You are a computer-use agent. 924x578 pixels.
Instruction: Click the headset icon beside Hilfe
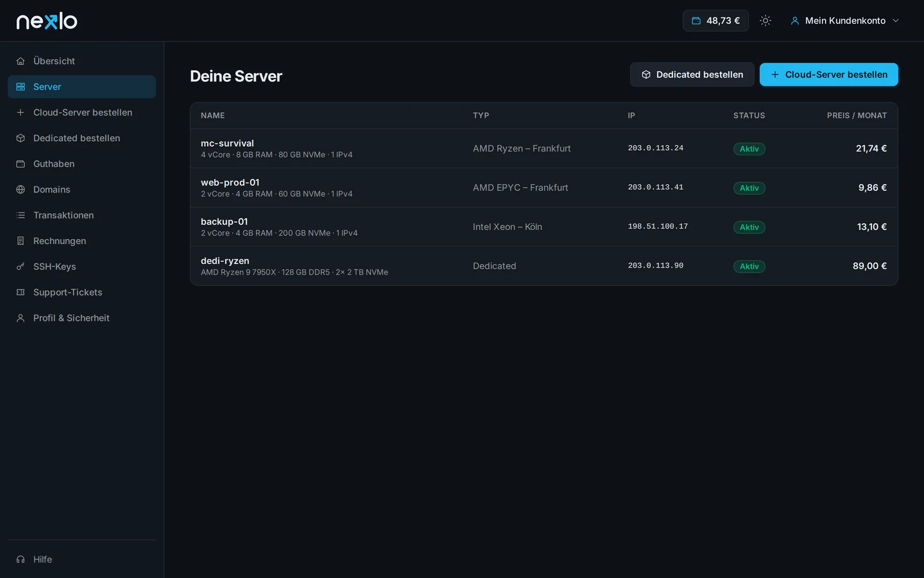click(x=21, y=560)
